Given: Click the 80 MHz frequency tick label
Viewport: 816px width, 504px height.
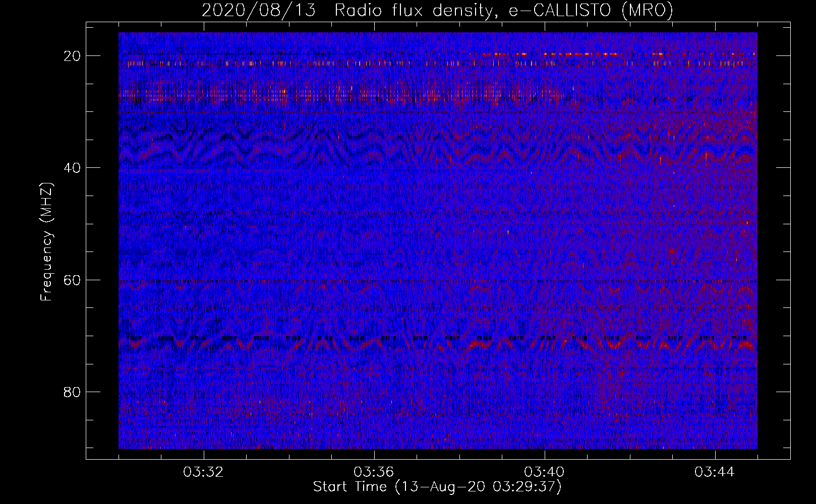Looking at the screenshot, I should tap(72, 392).
